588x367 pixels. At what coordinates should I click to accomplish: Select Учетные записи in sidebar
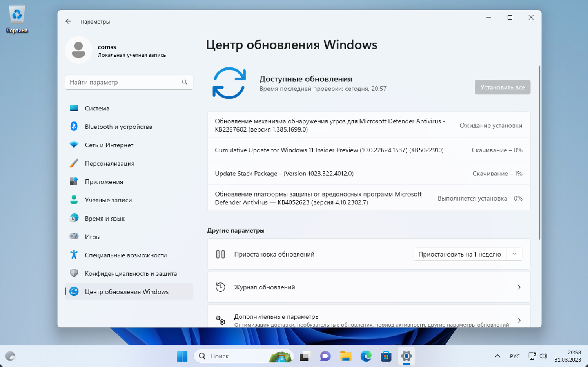click(129, 200)
